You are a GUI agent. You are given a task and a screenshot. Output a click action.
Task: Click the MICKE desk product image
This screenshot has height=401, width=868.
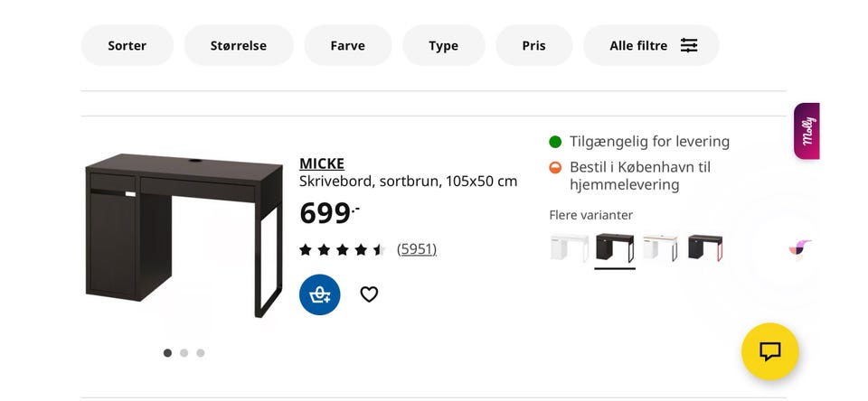(184, 235)
